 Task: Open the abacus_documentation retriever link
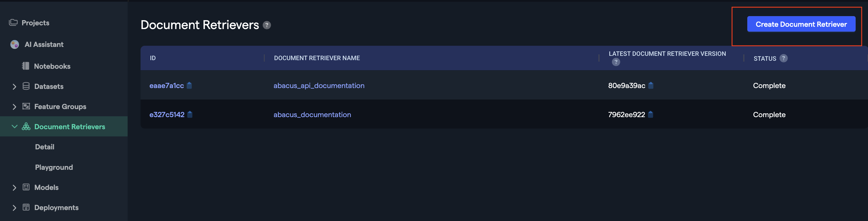tap(312, 115)
